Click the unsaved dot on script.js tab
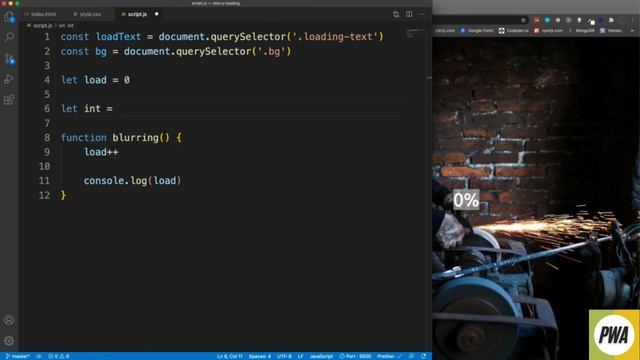Image resolution: width=640 pixels, height=360 pixels. point(156,14)
